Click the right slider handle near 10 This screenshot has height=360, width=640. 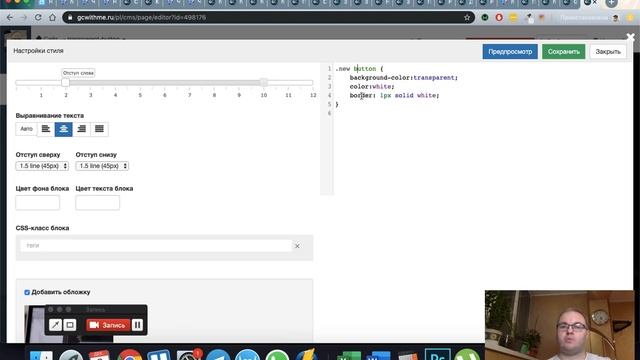(x=264, y=82)
